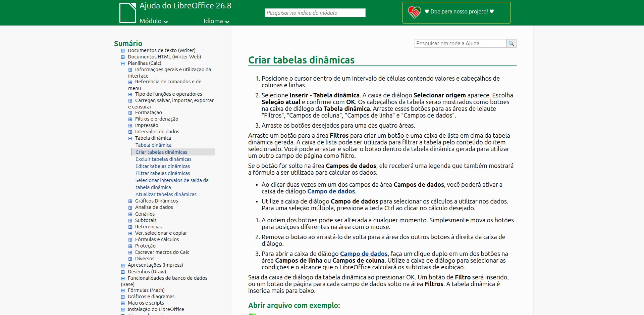Expand 'Instalação do LibreOffice' node
The width and height of the screenshot is (644, 315).
click(123, 310)
